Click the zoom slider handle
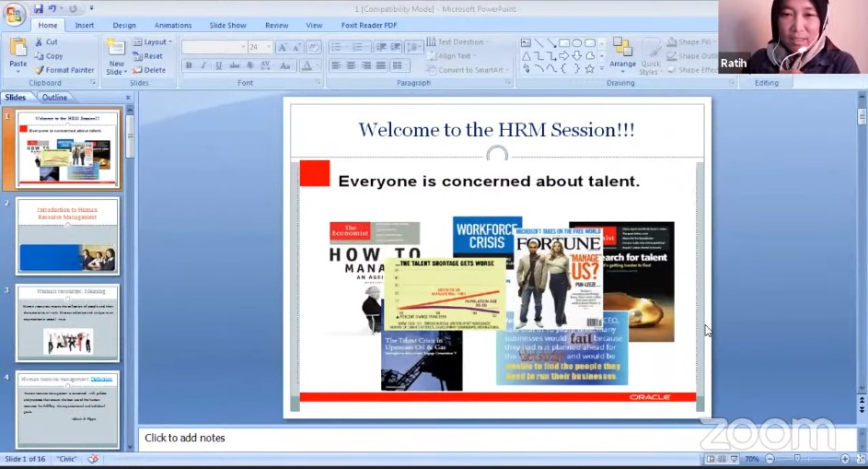The image size is (868, 469). point(797,459)
